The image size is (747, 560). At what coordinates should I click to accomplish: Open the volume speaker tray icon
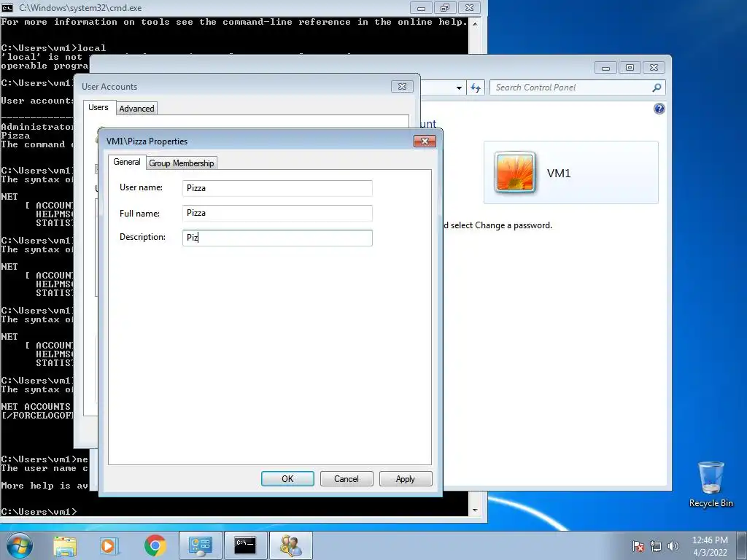(x=673, y=546)
